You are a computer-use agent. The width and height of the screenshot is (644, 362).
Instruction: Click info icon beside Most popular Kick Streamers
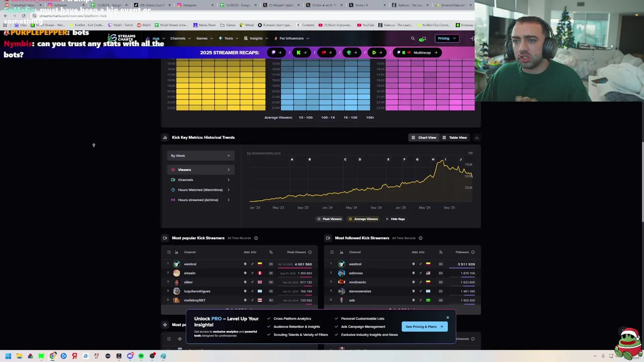pyautogui.click(x=256, y=238)
